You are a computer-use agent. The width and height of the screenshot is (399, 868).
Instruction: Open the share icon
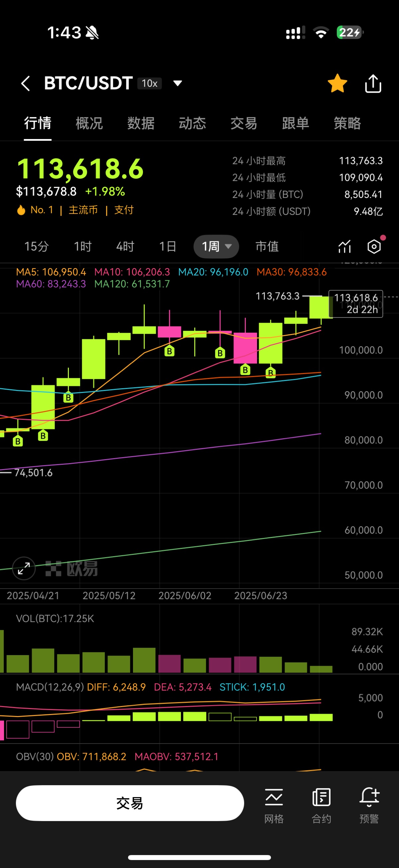tap(373, 83)
